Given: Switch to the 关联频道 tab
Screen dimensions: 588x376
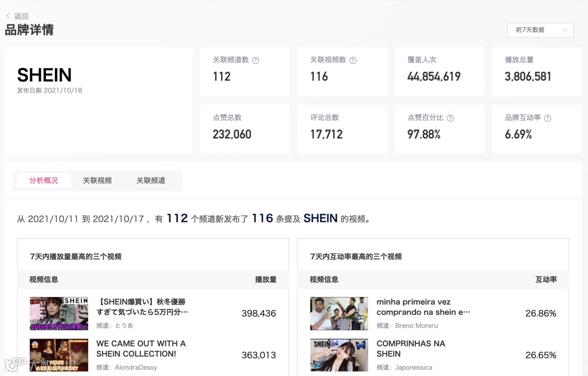Looking at the screenshot, I should point(151,181).
